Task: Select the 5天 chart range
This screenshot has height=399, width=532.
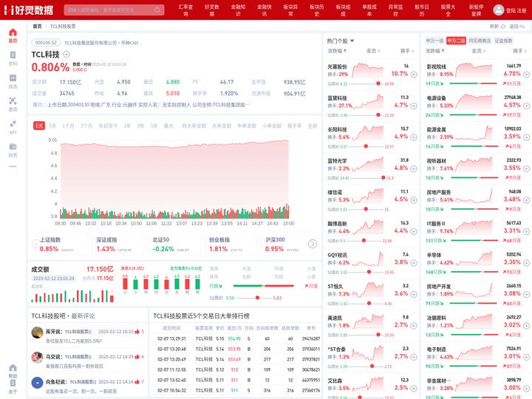Action: click(x=52, y=126)
